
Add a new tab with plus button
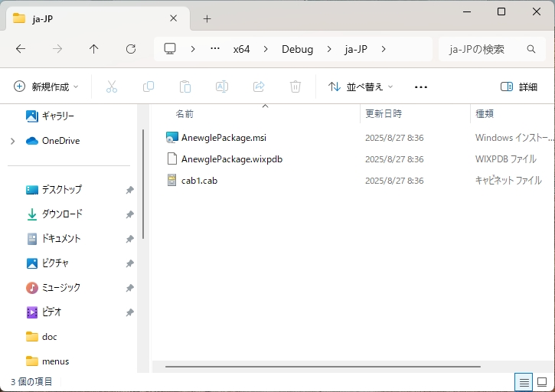pos(207,19)
